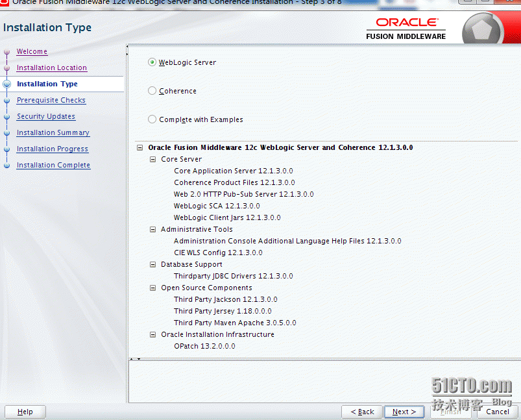The height and width of the screenshot is (420, 521).
Task: Click the Oracle Installation Infrastructure label
Action: tap(217, 334)
